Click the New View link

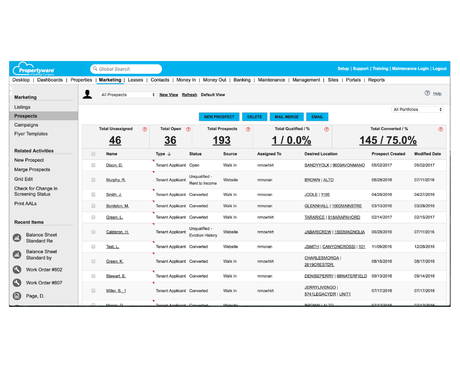(169, 95)
